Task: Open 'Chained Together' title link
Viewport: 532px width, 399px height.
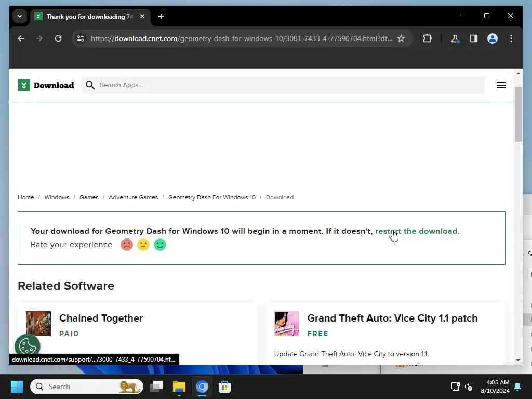Action: pyautogui.click(x=101, y=318)
